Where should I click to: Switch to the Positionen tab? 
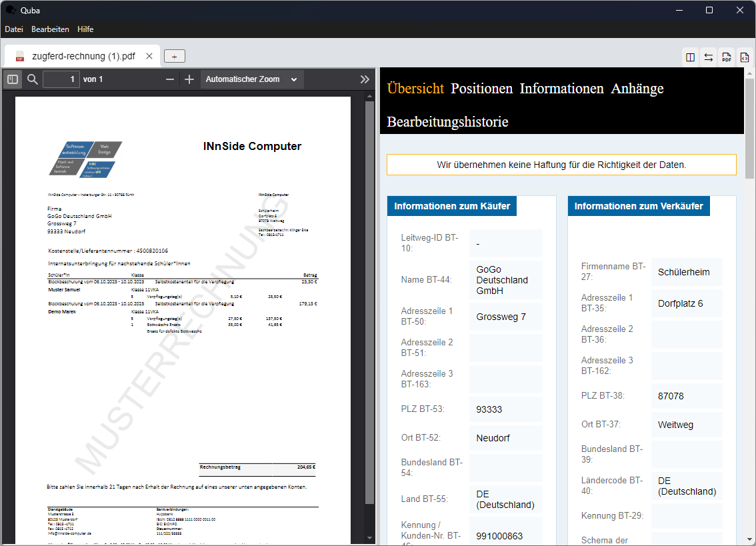point(481,89)
